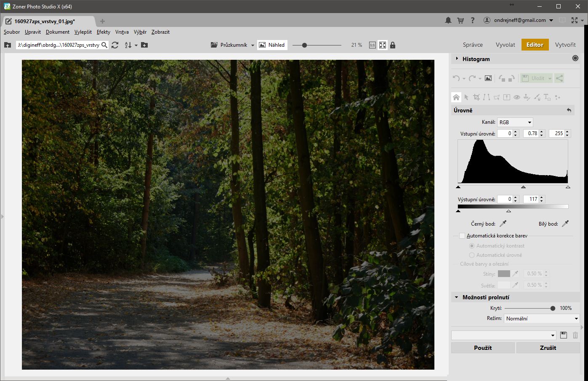
Task: Click the lock zoom padlock icon
Action: 393,45
